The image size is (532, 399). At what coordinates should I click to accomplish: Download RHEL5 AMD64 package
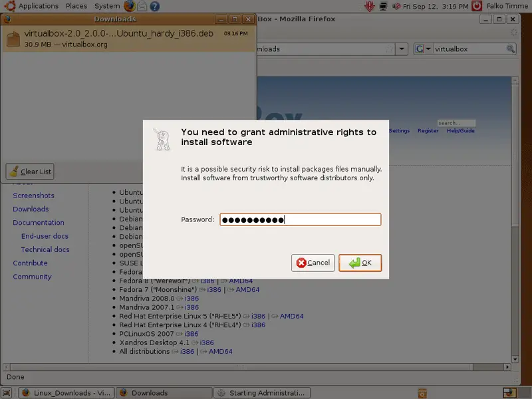coord(291,317)
